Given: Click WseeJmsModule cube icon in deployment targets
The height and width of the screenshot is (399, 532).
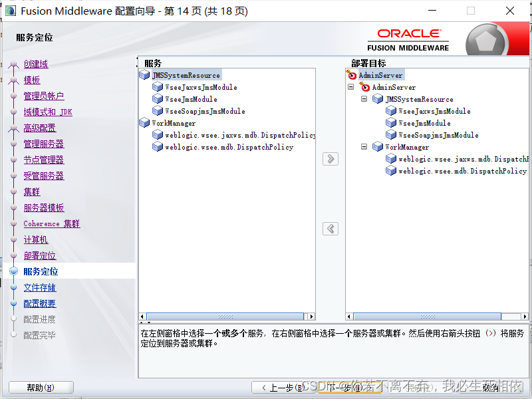Looking at the screenshot, I should [x=391, y=123].
